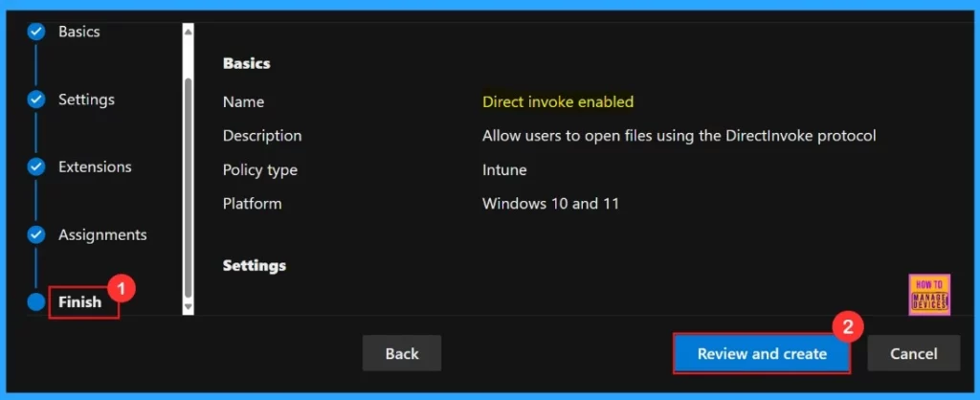Open the Extensions wizard step
The width and height of the screenshot is (980, 400).
(95, 167)
